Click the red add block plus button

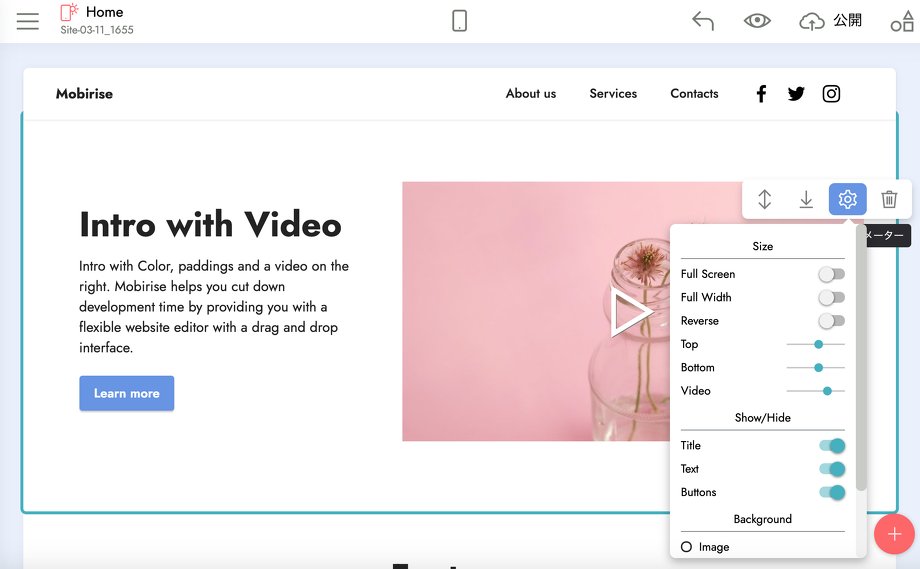[894, 534]
